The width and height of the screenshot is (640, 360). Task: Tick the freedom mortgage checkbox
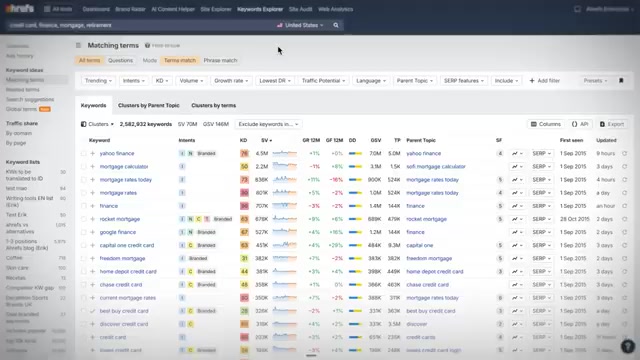pyautogui.click(x=83, y=258)
